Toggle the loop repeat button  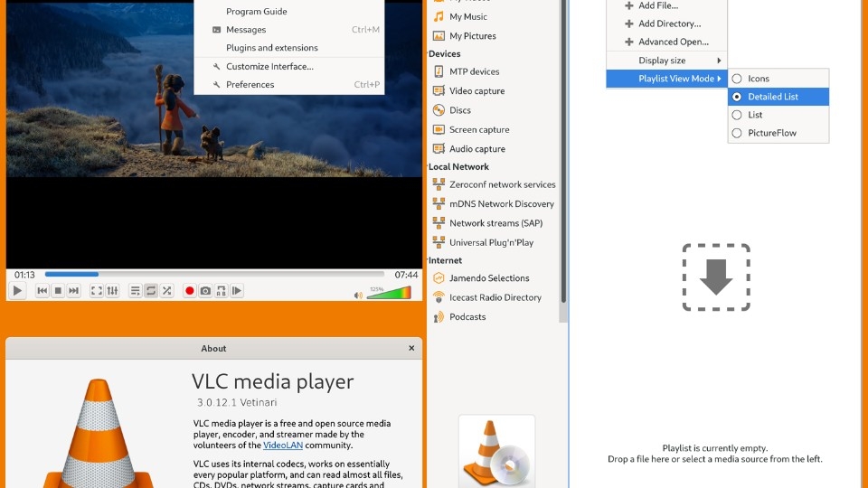[x=151, y=290]
